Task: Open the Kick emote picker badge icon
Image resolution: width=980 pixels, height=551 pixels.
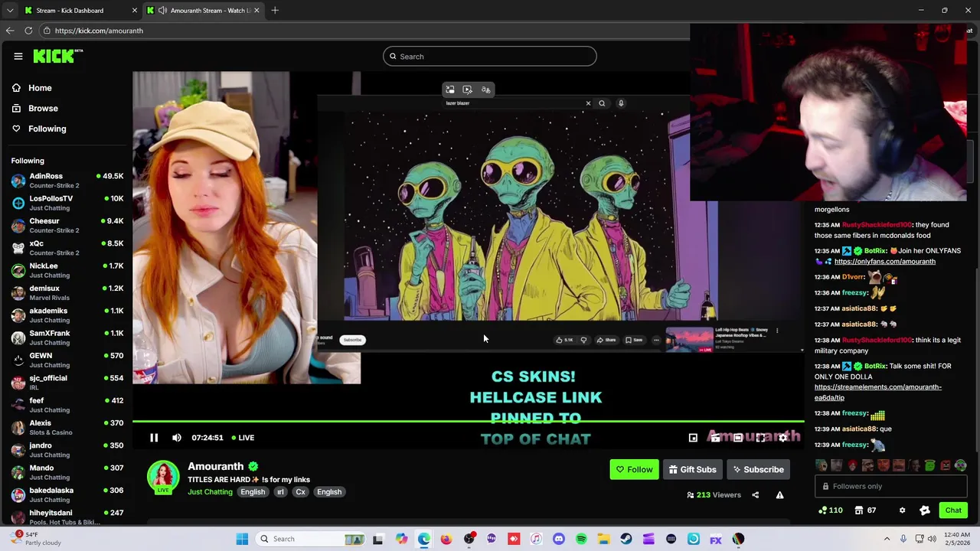Action: tap(925, 510)
